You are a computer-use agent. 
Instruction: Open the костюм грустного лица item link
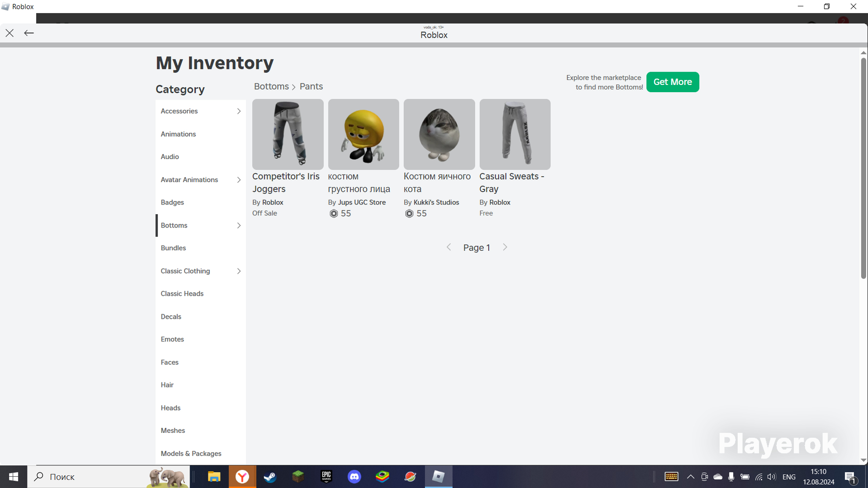click(x=359, y=183)
